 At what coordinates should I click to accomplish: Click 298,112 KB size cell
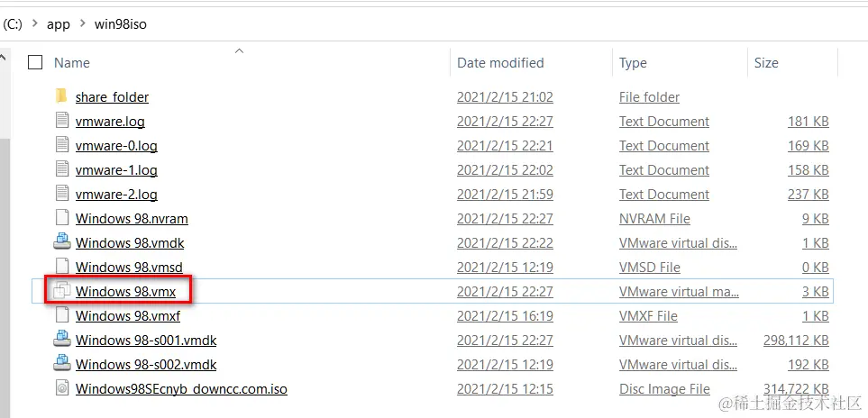pos(796,340)
